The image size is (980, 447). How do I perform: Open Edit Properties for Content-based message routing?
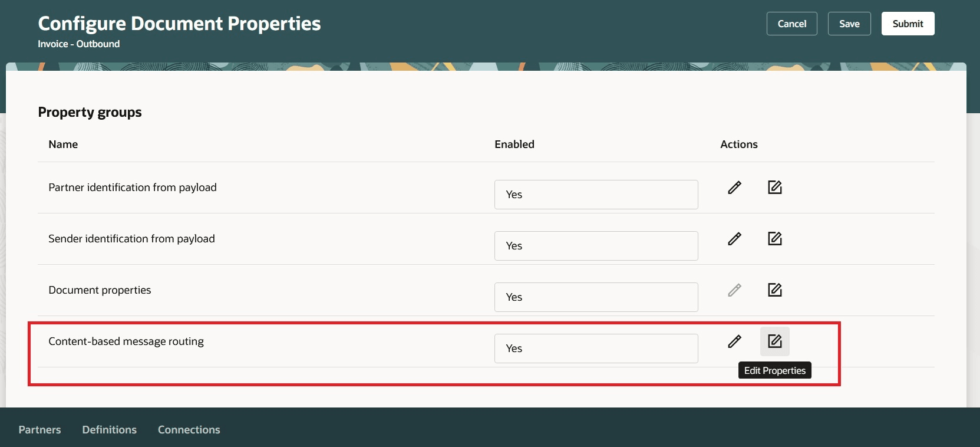coord(775,341)
